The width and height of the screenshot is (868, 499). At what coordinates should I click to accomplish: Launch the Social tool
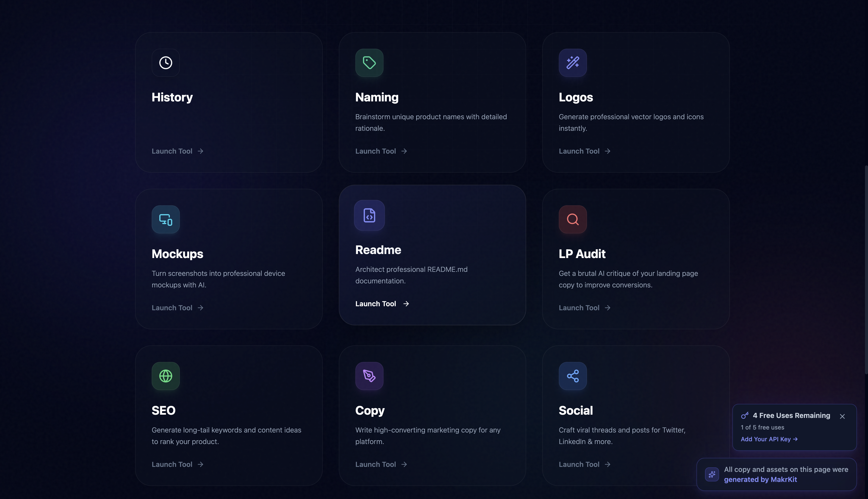579,464
